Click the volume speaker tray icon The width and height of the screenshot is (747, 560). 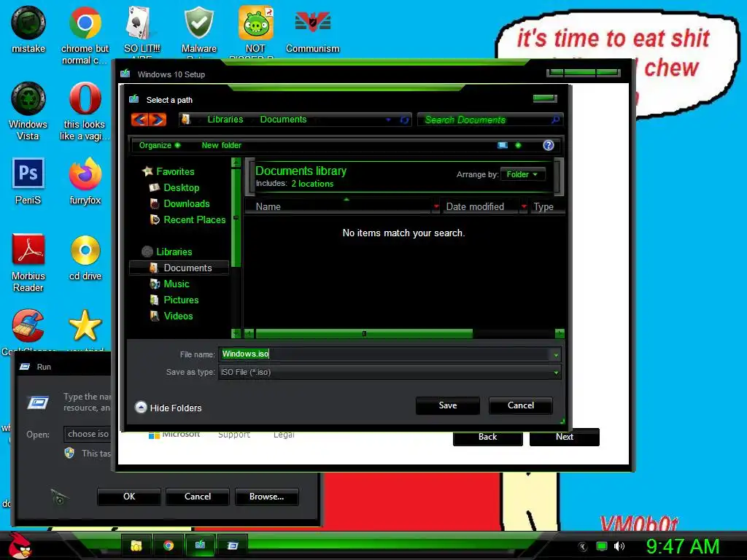[x=619, y=546]
